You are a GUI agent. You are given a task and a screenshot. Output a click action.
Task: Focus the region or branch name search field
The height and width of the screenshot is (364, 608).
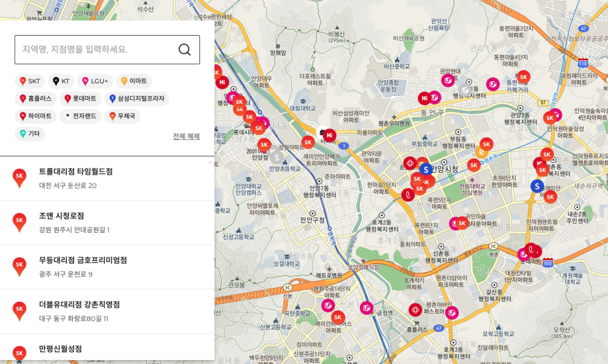107,49
